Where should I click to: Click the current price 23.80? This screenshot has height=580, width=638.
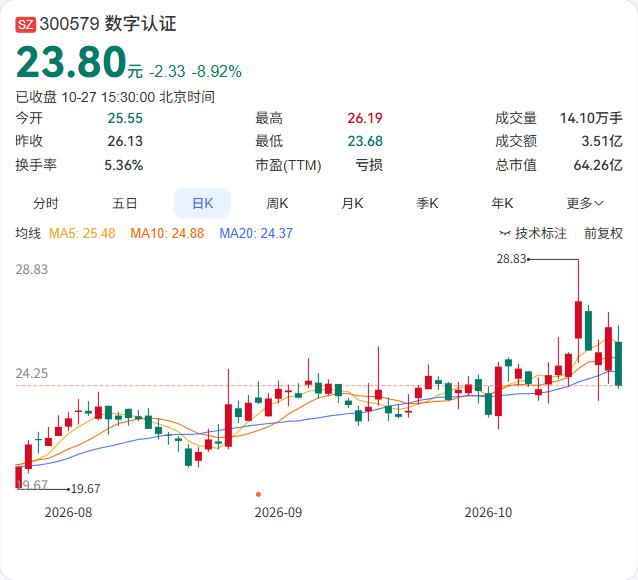pos(71,62)
